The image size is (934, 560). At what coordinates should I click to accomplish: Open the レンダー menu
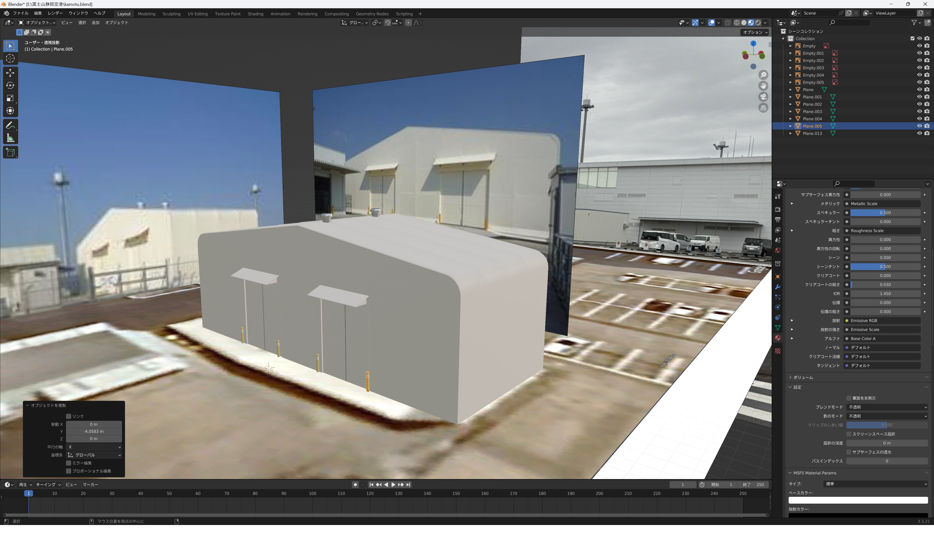tap(55, 14)
